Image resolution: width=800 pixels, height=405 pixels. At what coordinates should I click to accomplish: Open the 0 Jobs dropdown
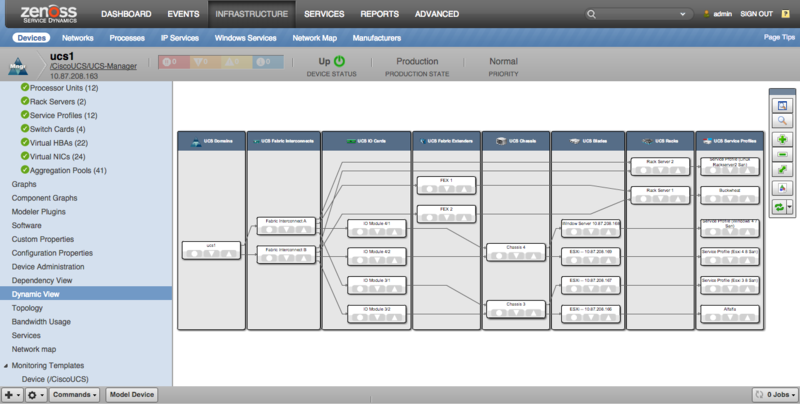click(x=775, y=395)
